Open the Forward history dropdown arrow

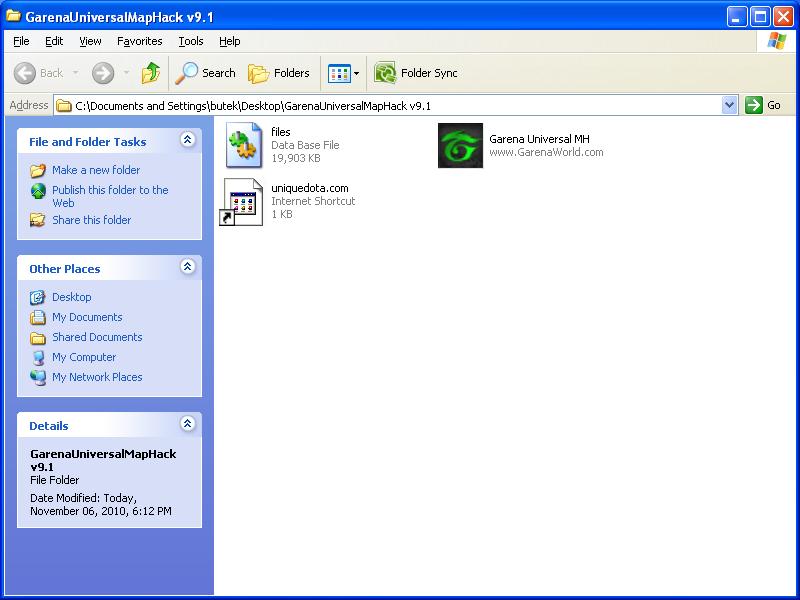point(126,73)
